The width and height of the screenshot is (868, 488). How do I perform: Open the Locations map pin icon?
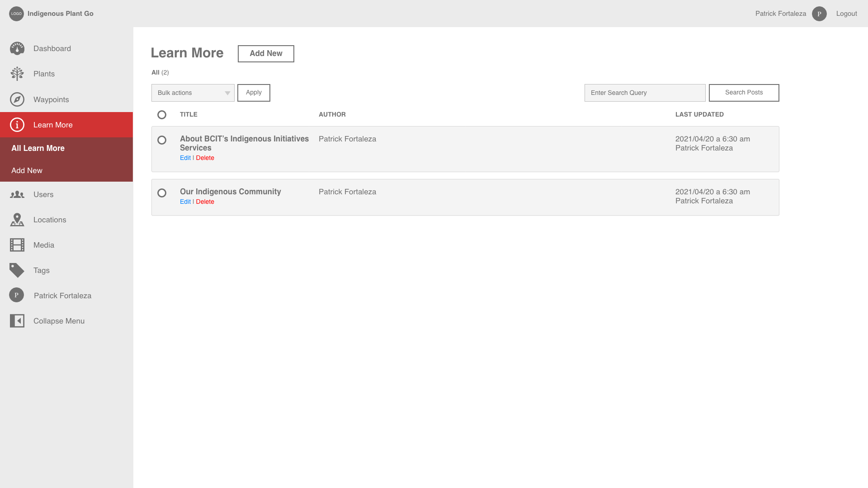point(17,220)
